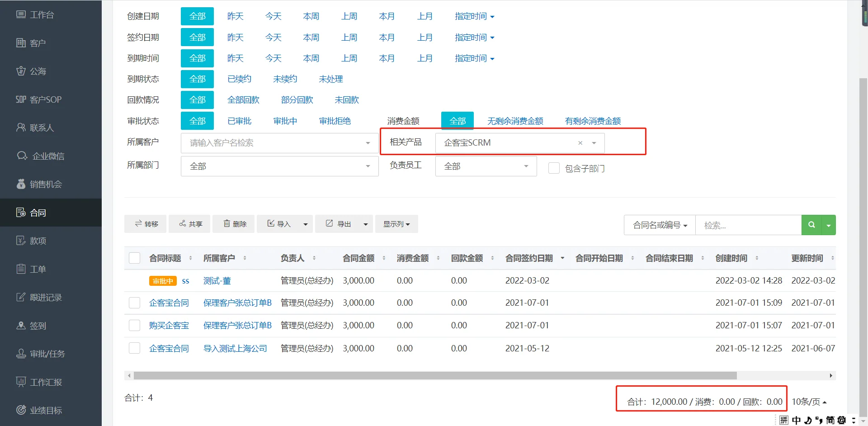Viewport: 868px width, 426px height.
Task: Focus the 所属客户 search input
Action: [x=279, y=143]
